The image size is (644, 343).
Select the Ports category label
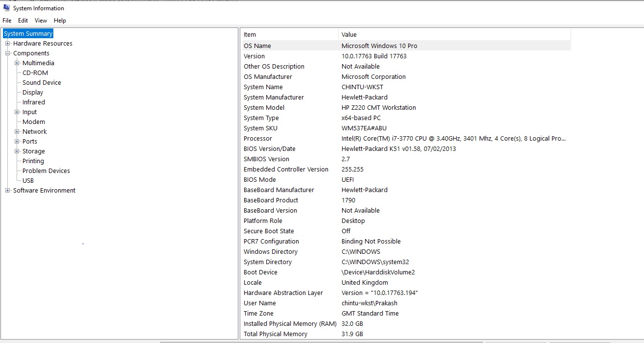click(30, 142)
